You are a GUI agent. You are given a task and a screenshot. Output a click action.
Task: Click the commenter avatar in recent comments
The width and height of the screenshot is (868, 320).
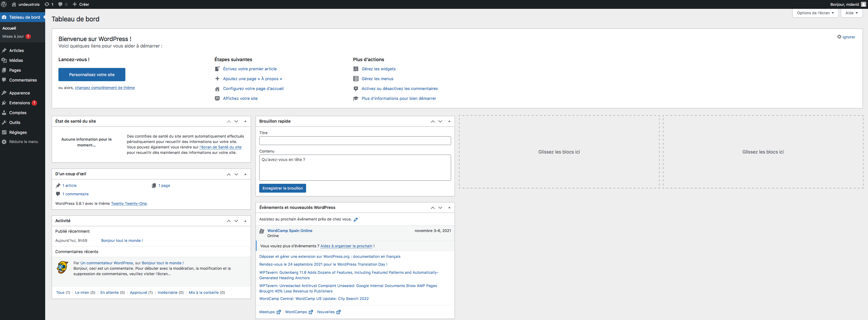pyautogui.click(x=63, y=268)
